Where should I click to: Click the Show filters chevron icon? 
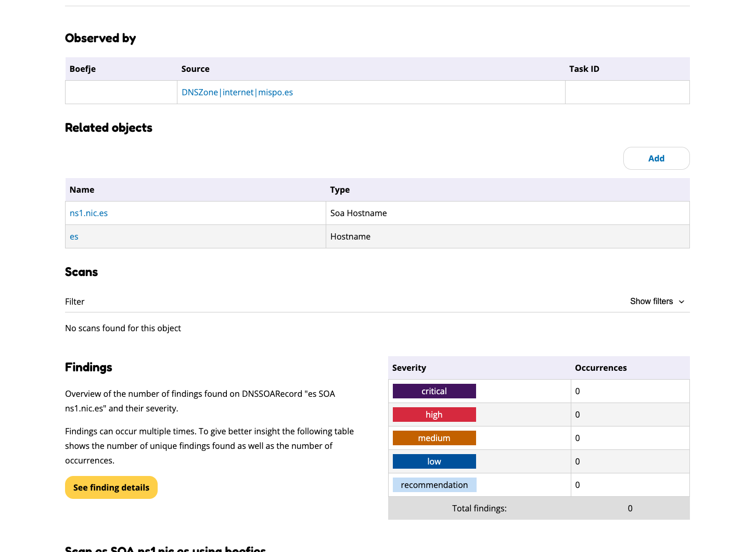682,302
